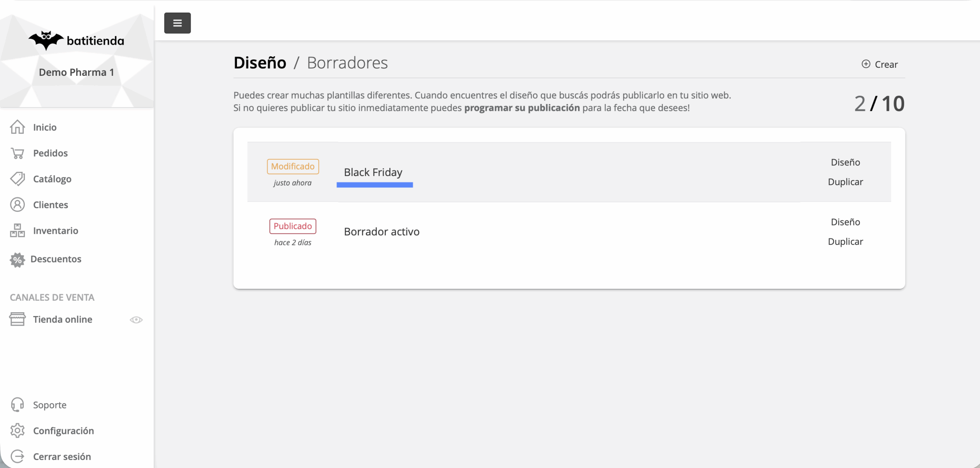Viewport: 980px width, 468px height.
Task: Click the Tienda online storefront icon
Action: click(x=17, y=319)
